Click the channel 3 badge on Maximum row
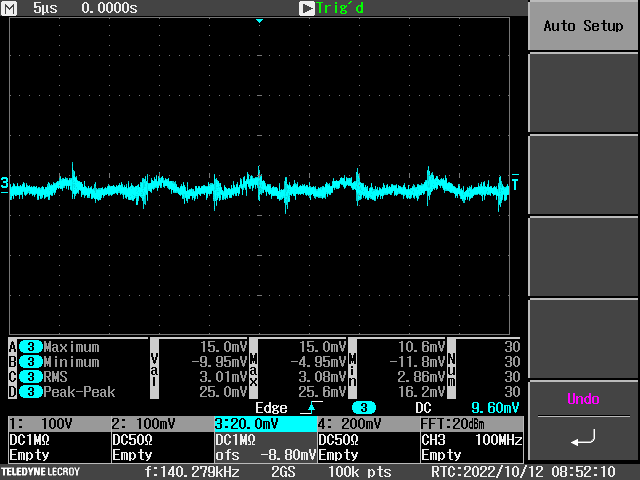This screenshot has width=640, height=480. pos(30,347)
